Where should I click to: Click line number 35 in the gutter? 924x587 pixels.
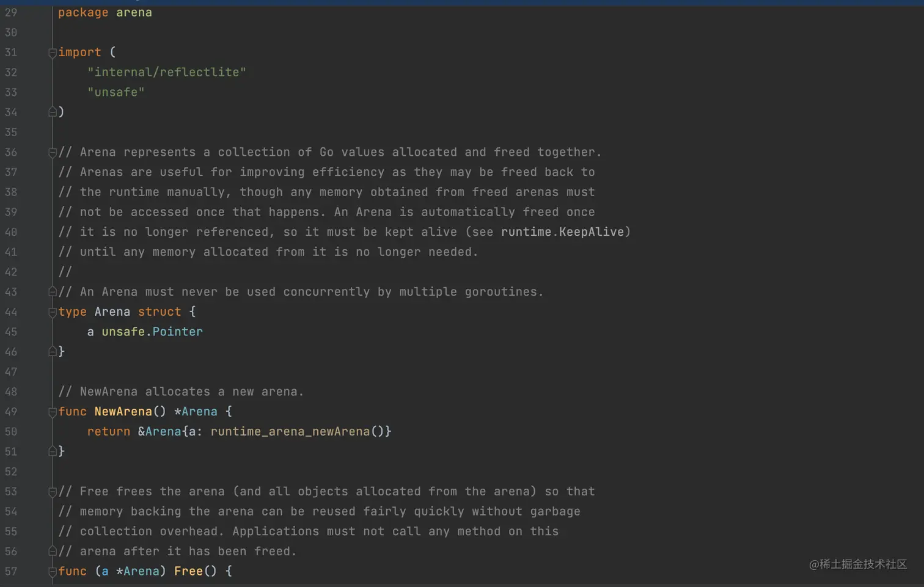click(x=11, y=133)
